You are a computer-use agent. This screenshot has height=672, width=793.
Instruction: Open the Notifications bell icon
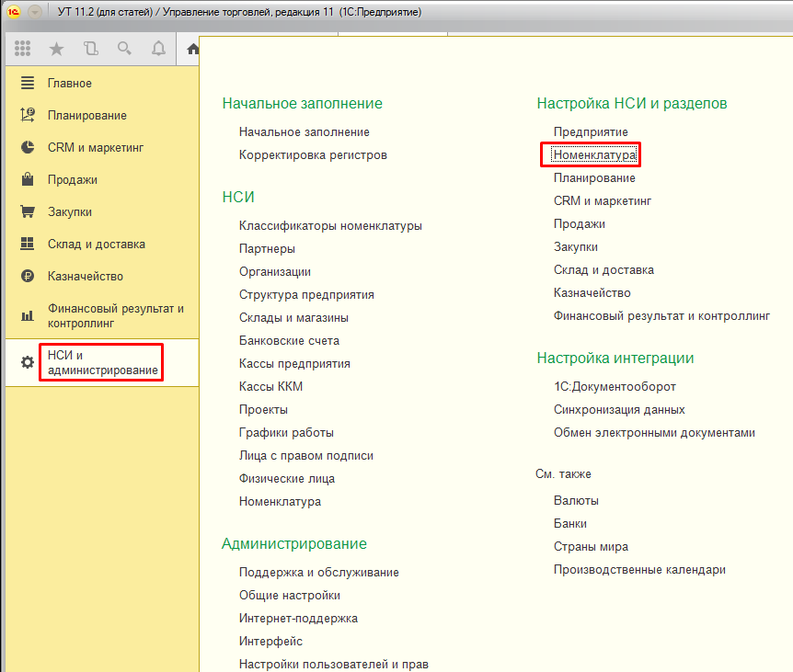[158, 49]
